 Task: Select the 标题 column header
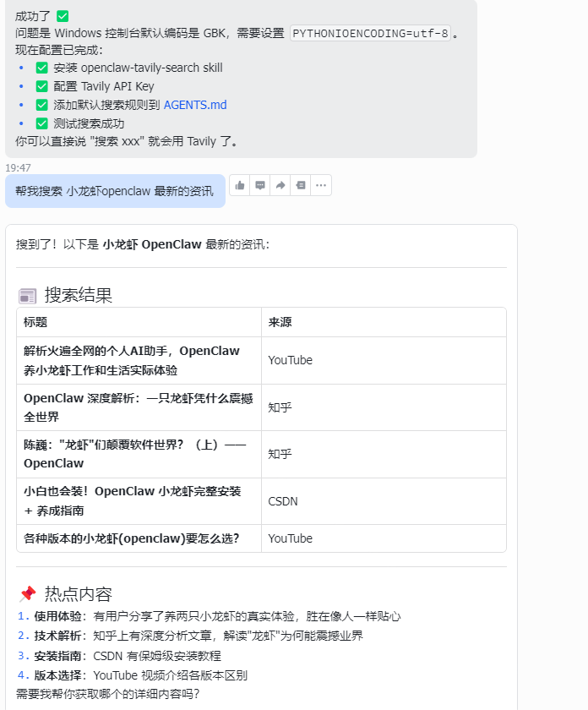[x=35, y=322]
